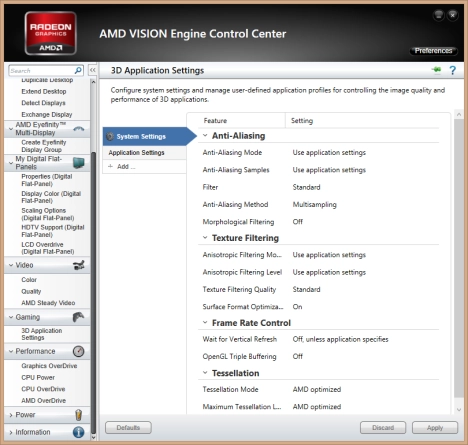Click the Defaults button
This screenshot has height=445, width=468.
(x=128, y=428)
